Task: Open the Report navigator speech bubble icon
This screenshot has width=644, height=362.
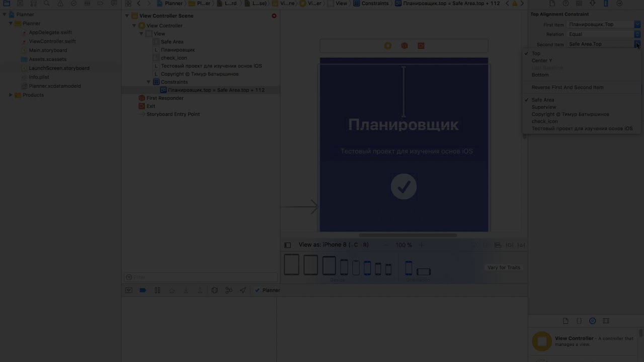Action: [x=114, y=4]
